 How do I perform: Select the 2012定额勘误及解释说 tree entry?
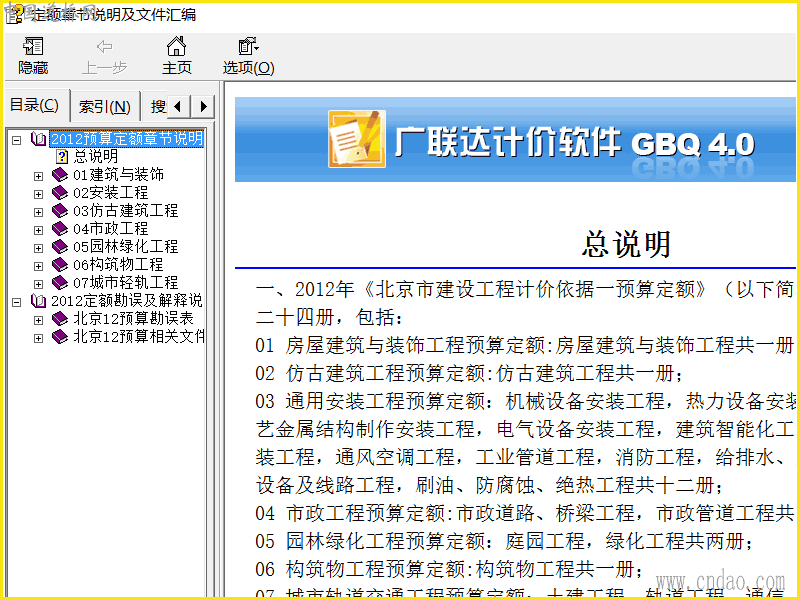pos(127,301)
